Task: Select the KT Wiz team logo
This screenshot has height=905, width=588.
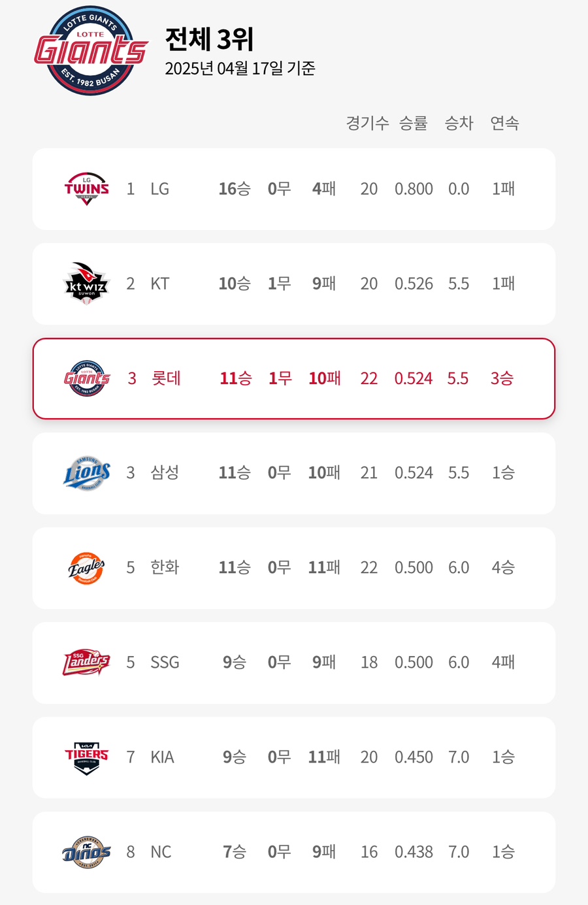Action: click(86, 284)
